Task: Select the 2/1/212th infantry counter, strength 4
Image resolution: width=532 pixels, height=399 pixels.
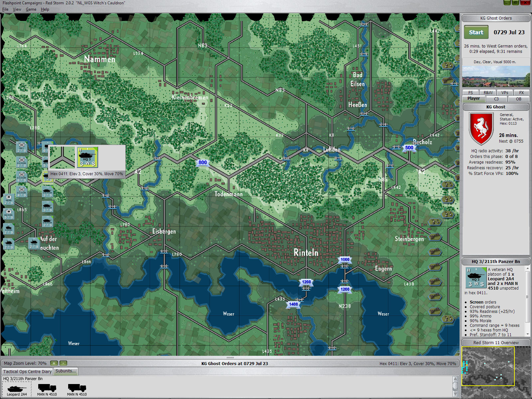Action: (22, 192)
